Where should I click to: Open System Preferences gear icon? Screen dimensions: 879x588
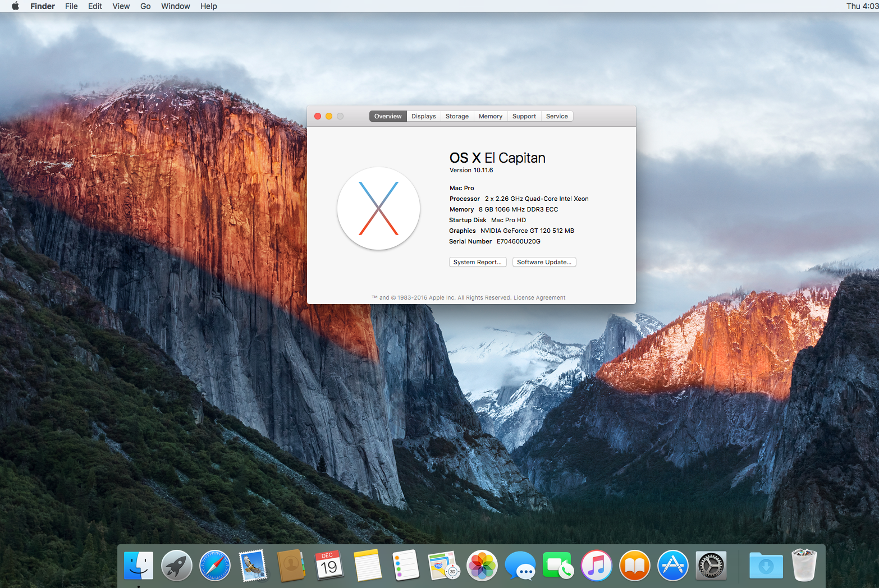pos(711,565)
